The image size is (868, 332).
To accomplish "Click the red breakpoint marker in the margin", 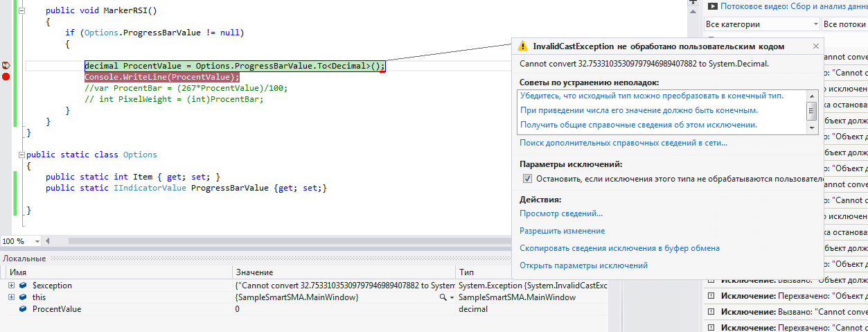I will tap(6, 77).
